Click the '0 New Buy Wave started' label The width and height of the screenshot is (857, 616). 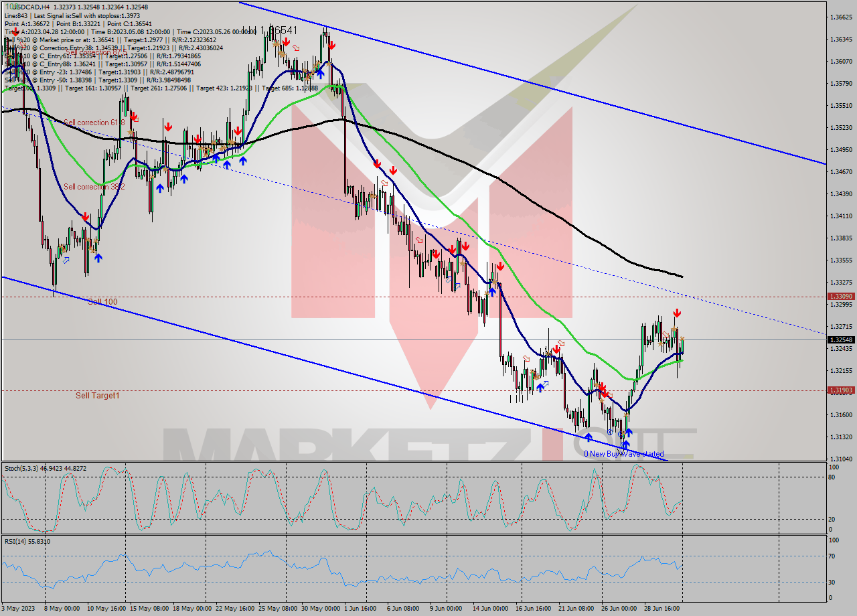(x=623, y=454)
